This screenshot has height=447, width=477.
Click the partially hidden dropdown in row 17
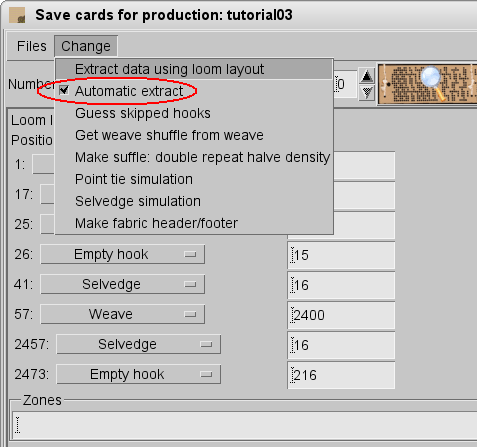pyautogui.click(x=48, y=194)
